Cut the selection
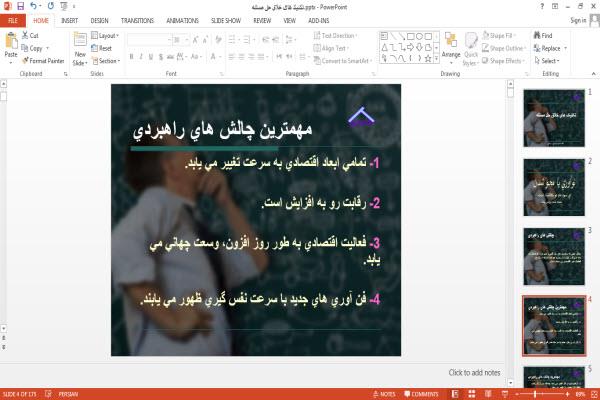 click(30, 36)
